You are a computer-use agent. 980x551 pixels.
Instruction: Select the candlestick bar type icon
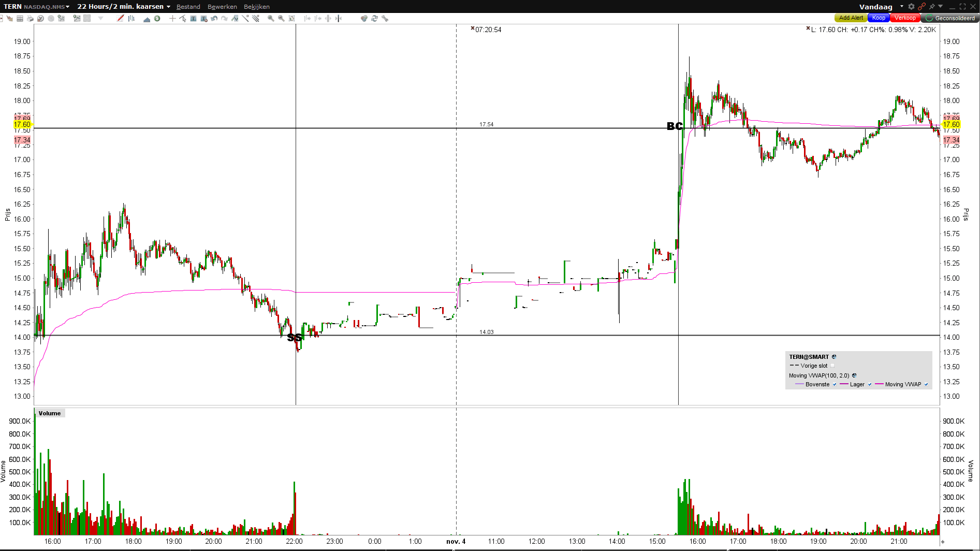click(x=131, y=19)
